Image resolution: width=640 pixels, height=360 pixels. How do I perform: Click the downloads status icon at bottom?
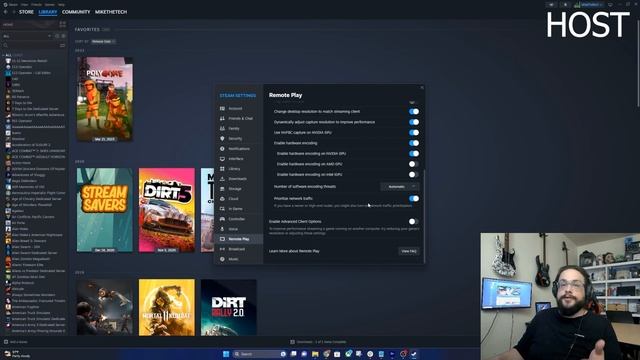[x=292, y=342]
